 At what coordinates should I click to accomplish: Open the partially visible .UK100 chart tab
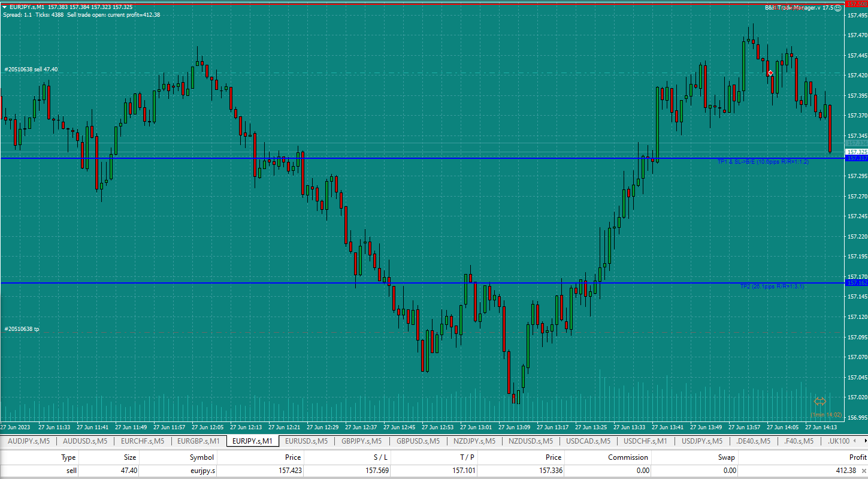(x=839, y=441)
